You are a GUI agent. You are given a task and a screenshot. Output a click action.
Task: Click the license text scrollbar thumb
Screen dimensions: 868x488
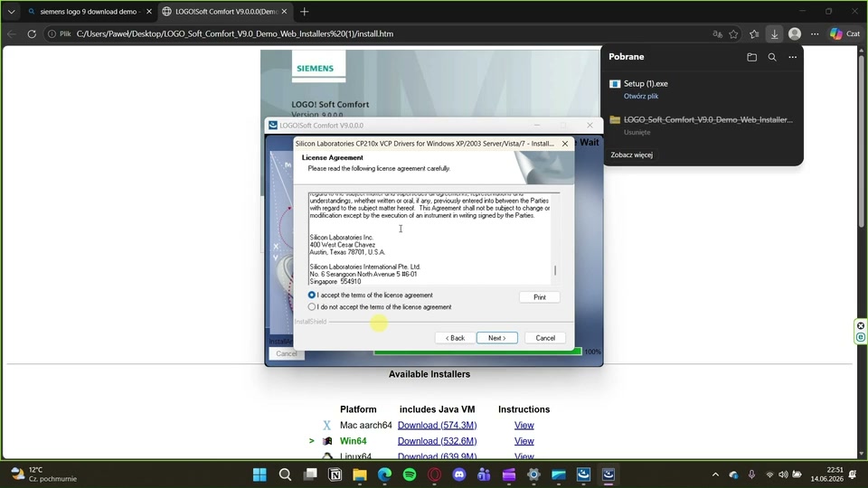point(554,270)
